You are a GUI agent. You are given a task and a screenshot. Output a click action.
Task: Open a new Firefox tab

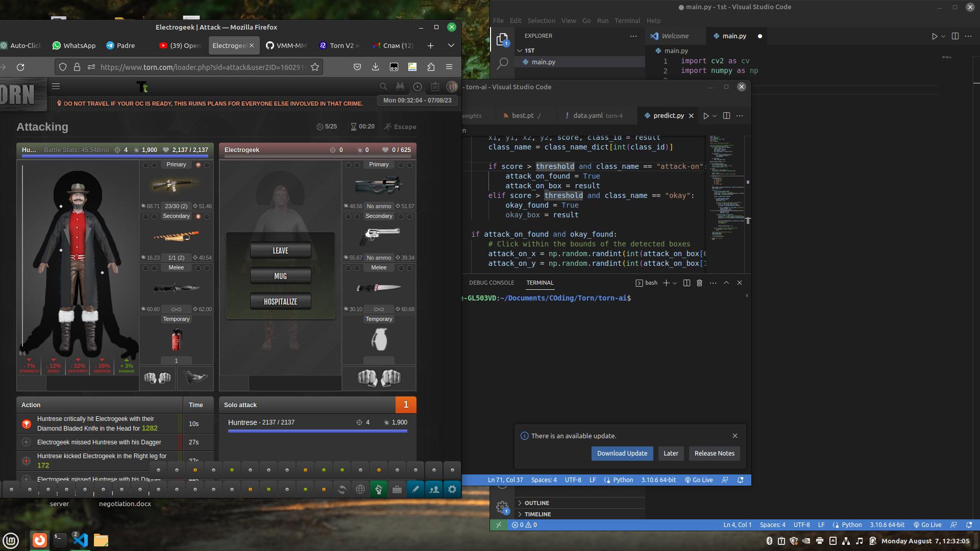tap(430, 45)
